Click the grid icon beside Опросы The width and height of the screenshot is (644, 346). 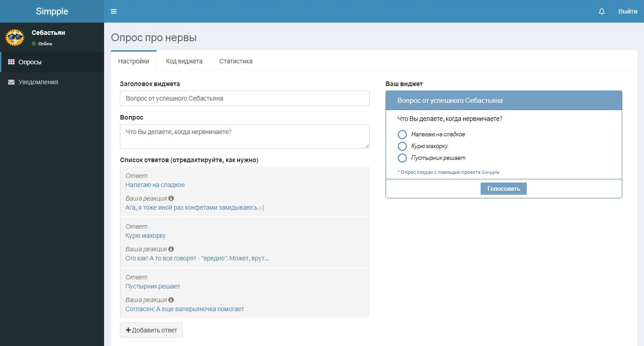coord(11,62)
